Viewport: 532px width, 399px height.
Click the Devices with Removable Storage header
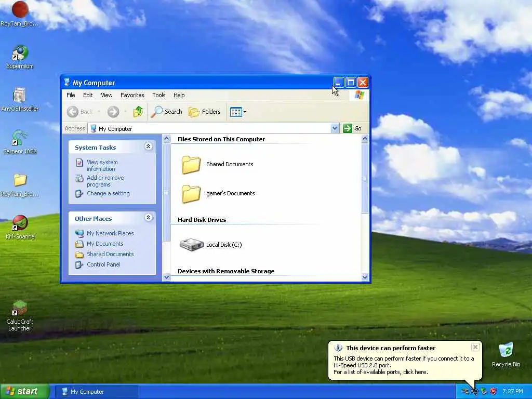226,271
